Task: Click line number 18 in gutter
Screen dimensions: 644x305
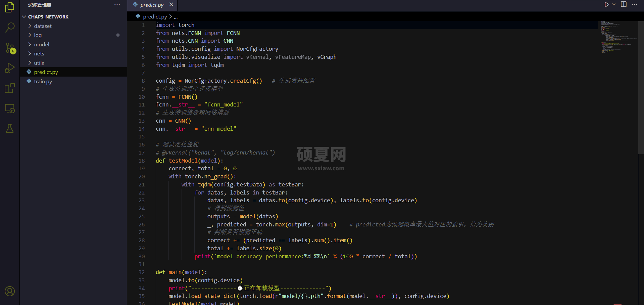Action: 142,161
